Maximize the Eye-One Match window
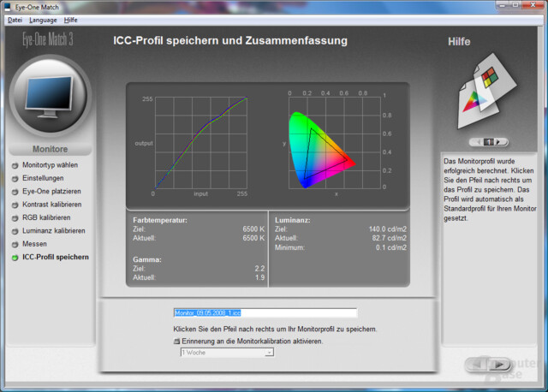This screenshot has height=392, width=548. pos(515,5)
